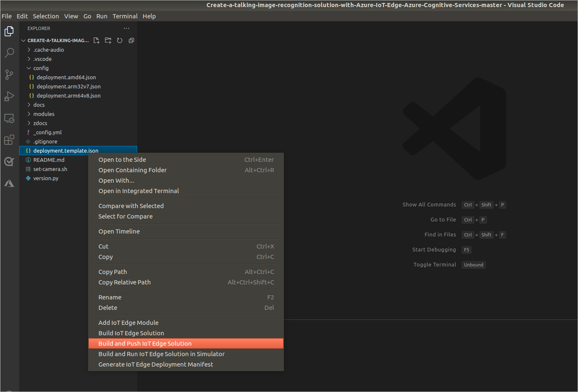Image resolution: width=578 pixels, height=392 pixels.
Task: Open the Remote Explorer view
Action: coord(9,118)
